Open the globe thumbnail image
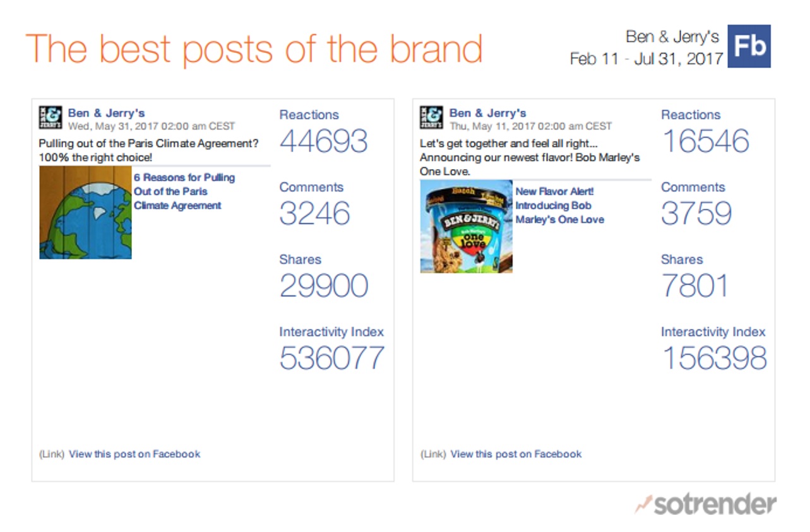Image resolution: width=810 pixels, height=532 pixels. click(x=85, y=213)
